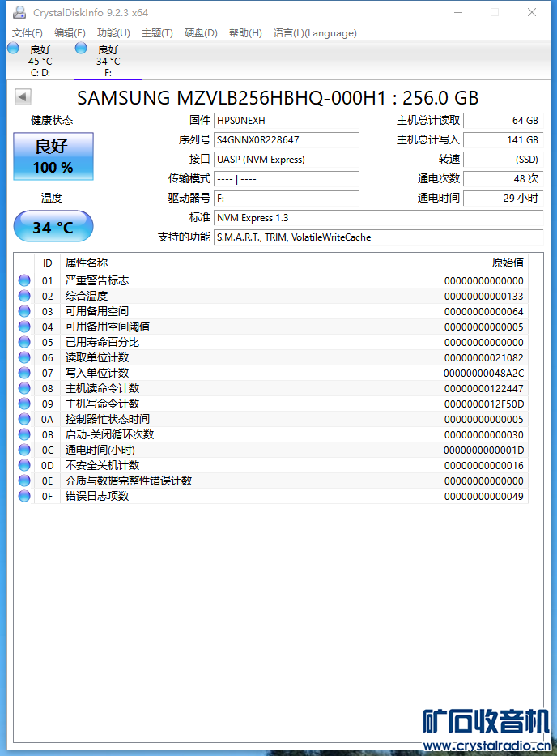Screen dimensions: 557x756
Task: Switch to the F: 34 °C disk tab
Action: tap(108, 61)
